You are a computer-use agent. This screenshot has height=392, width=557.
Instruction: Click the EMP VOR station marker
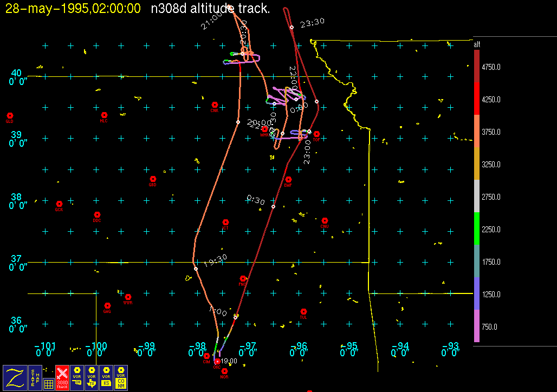(x=288, y=180)
